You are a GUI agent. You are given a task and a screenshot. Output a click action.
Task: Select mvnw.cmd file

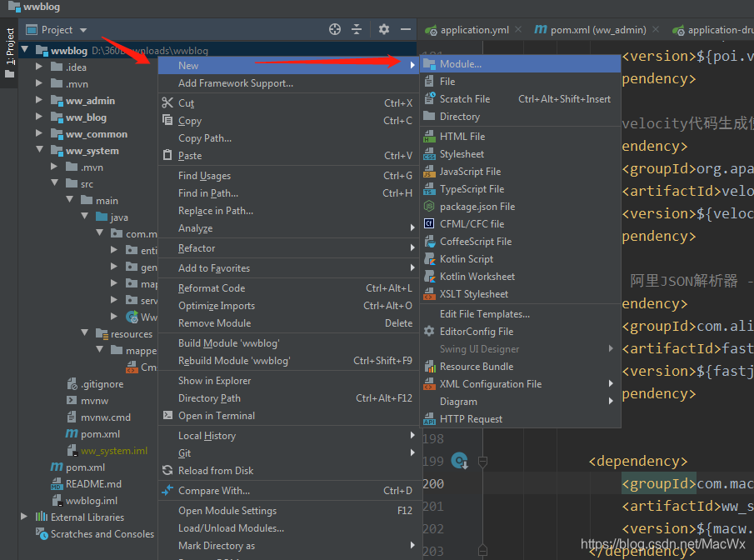click(105, 417)
